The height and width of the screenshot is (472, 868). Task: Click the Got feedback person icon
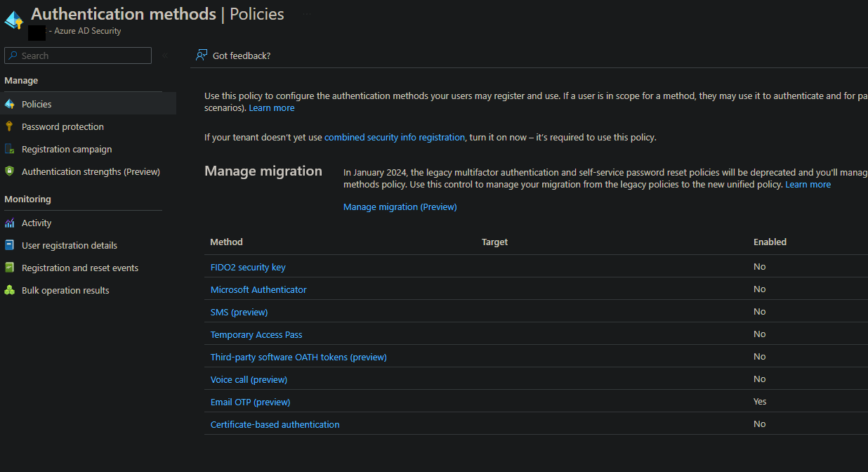coord(202,55)
